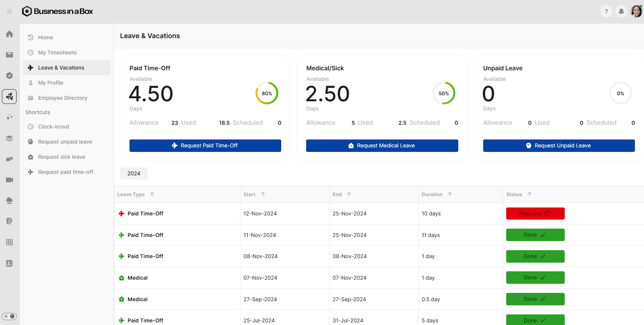Click the Request paid time-off shortcut
Image resolution: width=644 pixels, height=325 pixels.
(67, 172)
